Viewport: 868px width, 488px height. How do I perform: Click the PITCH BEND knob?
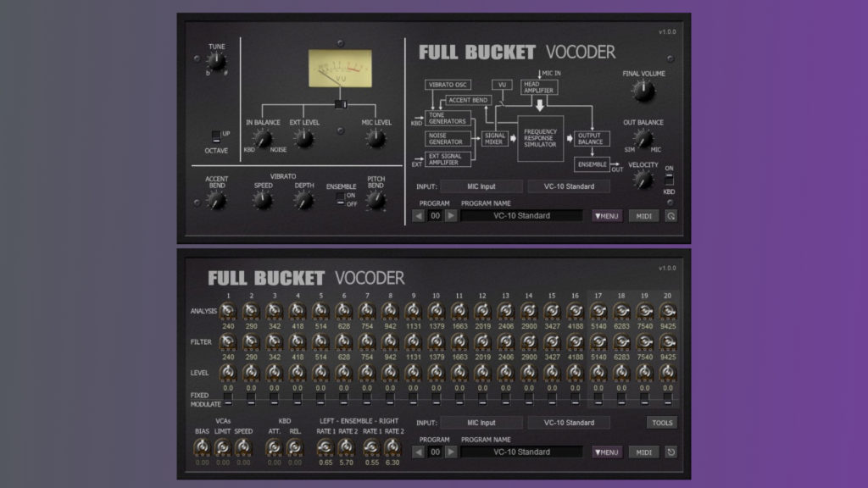(376, 200)
